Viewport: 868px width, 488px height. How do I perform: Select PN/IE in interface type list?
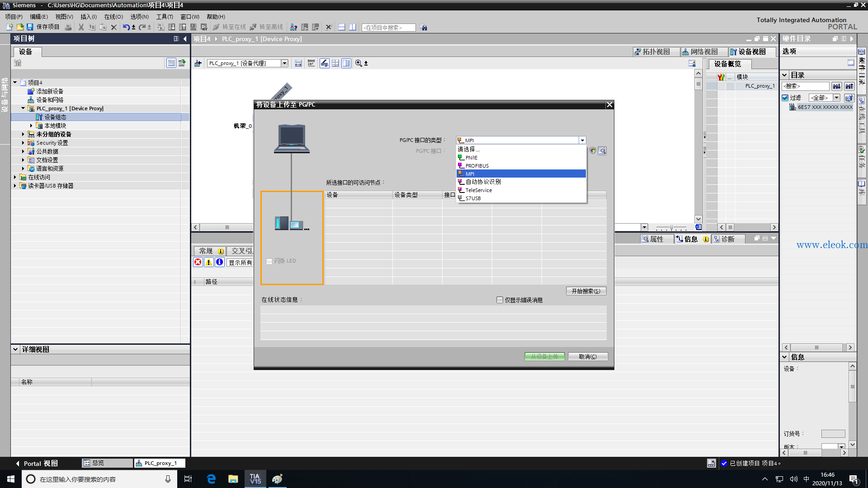coord(521,158)
